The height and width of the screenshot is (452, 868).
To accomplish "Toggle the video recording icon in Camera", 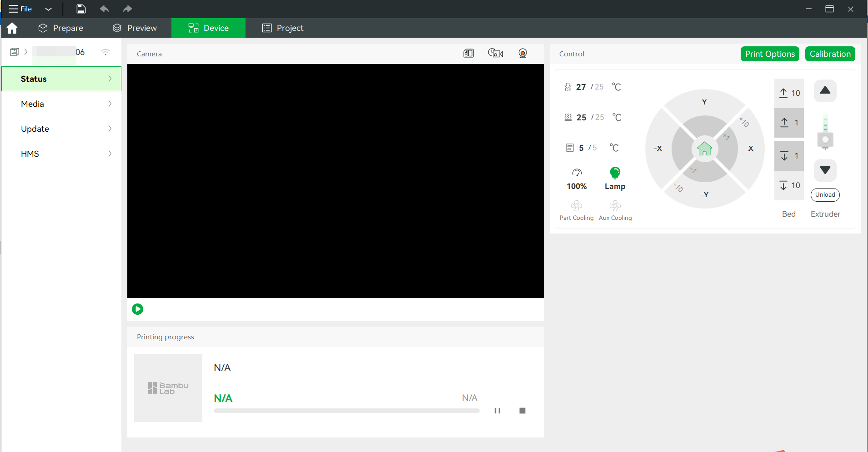I will [495, 54].
